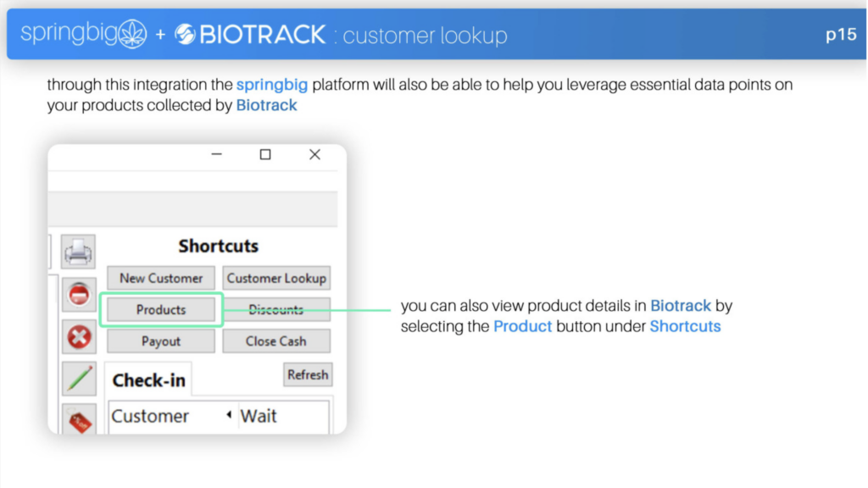Click the column sort arrow beside Customer
Screen dimensions: 868x488
(229, 415)
